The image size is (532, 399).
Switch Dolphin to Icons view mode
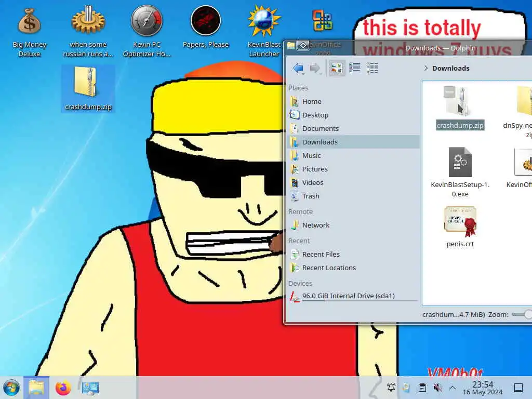point(337,68)
